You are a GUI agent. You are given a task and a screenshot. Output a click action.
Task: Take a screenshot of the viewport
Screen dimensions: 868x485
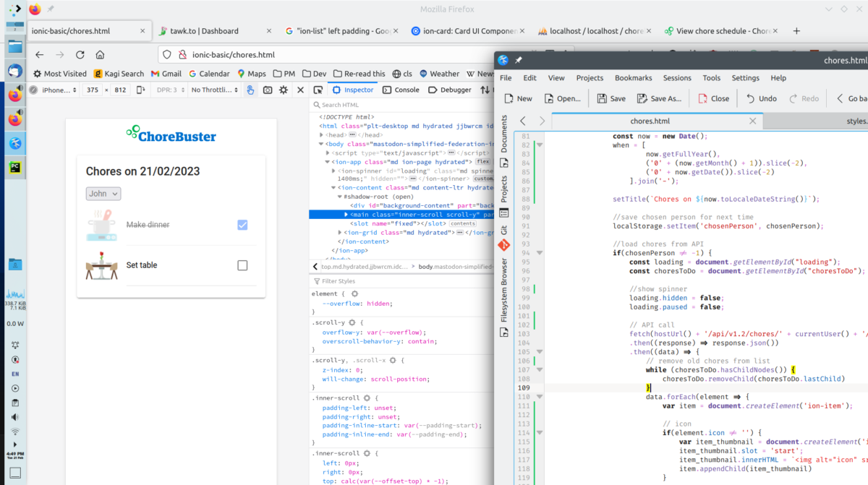pyautogui.click(x=268, y=90)
